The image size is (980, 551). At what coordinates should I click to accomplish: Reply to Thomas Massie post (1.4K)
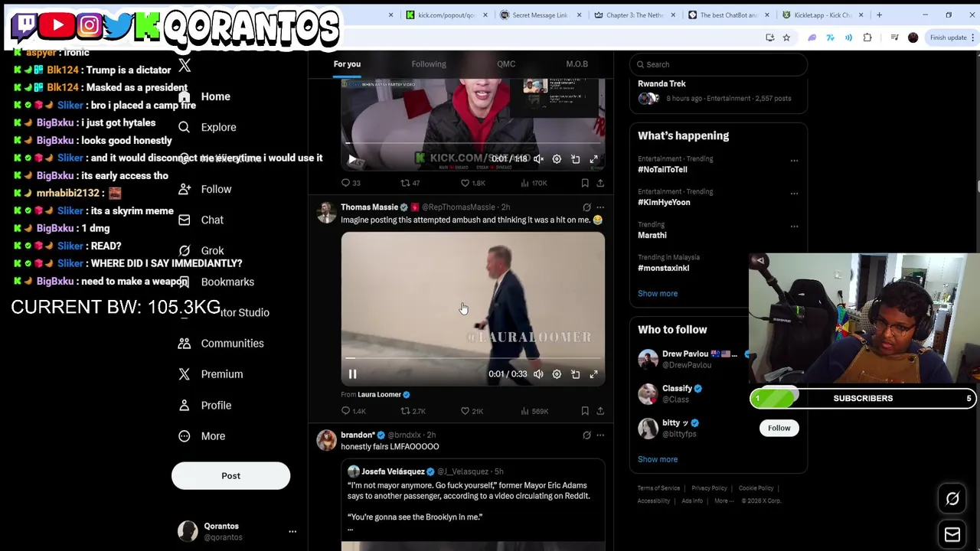coord(353,411)
